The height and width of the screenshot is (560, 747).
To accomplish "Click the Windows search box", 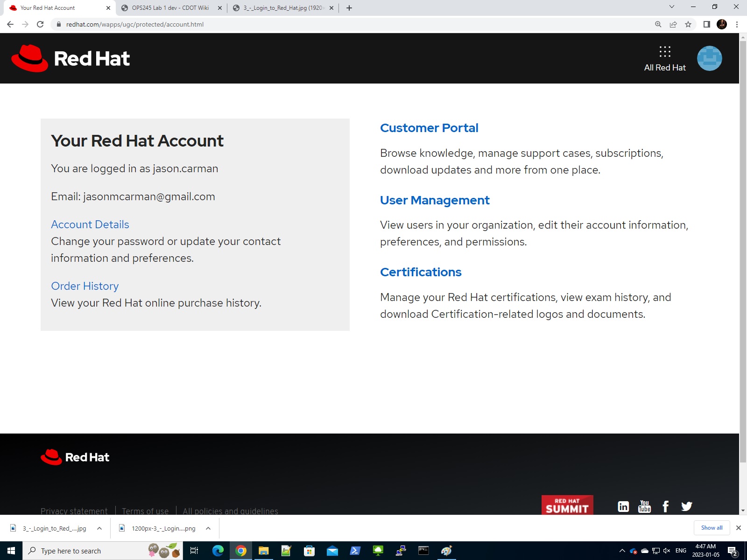I will 103,551.
